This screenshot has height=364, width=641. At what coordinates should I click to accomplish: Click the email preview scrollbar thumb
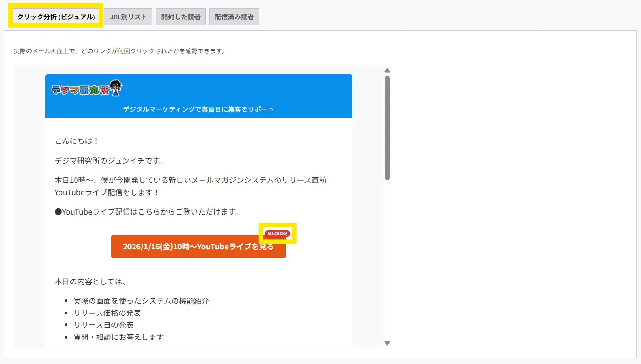click(387, 127)
